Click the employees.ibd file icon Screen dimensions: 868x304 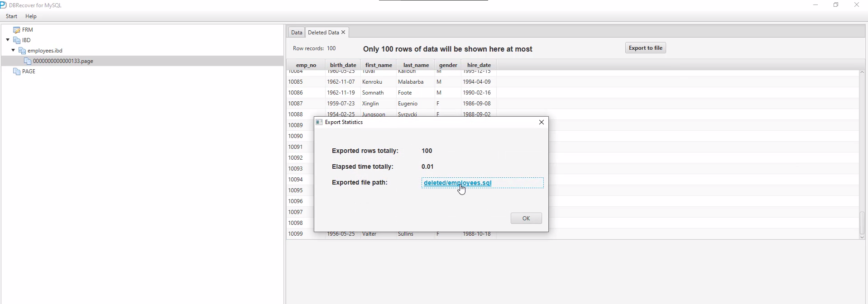click(x=22, y=51)
